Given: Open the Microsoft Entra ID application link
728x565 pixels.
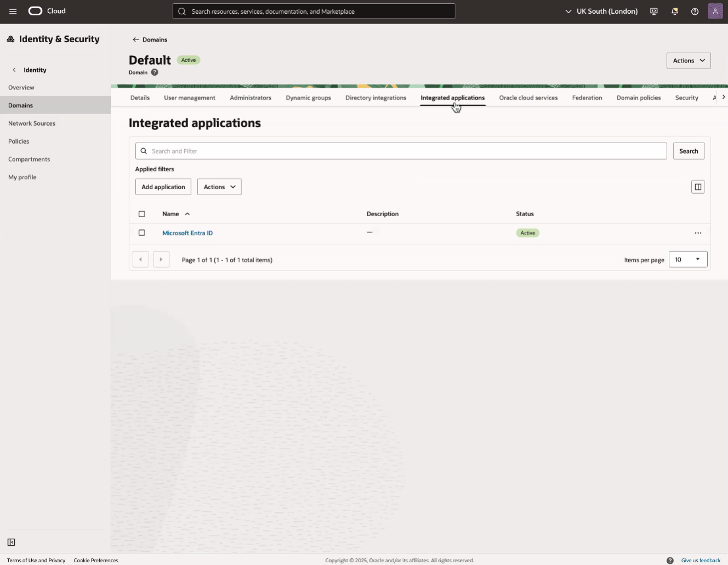Looking at the screenshot, I should (x=187, y=233).
